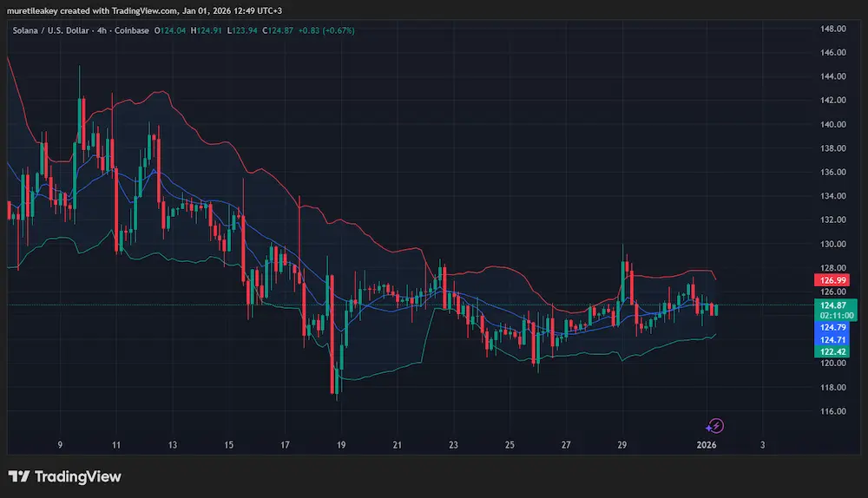Click the +0.83 (+0.67%) change value
Viewport: 868px width, 498px height.
click(x=326, y=30)
